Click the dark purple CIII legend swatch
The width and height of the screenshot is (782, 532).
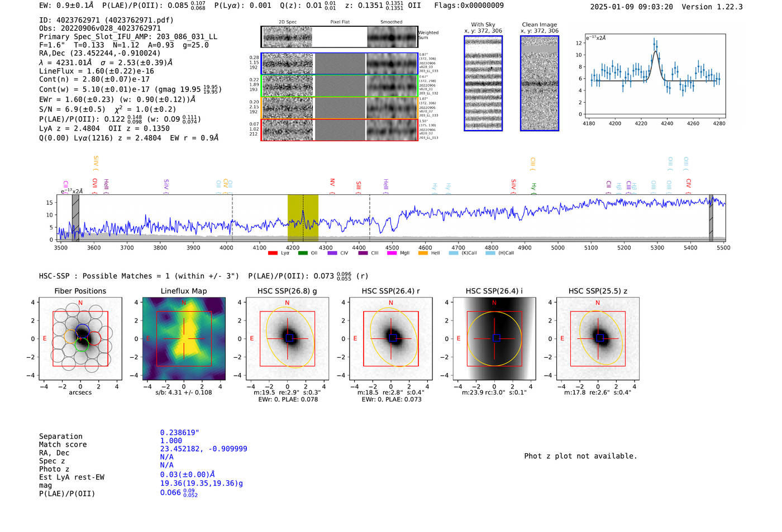click(x=363, y=253)
